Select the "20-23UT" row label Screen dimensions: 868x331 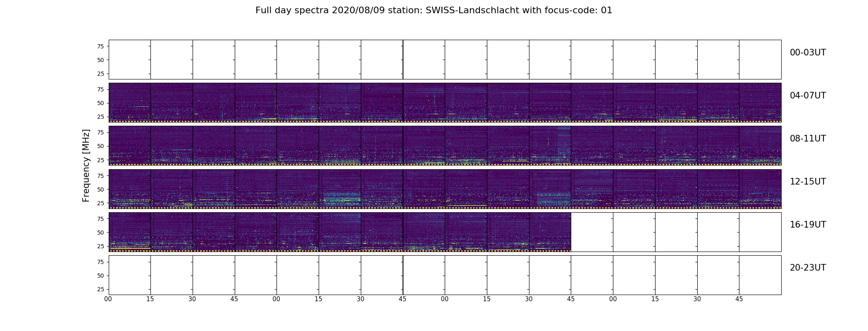point(808,268)
